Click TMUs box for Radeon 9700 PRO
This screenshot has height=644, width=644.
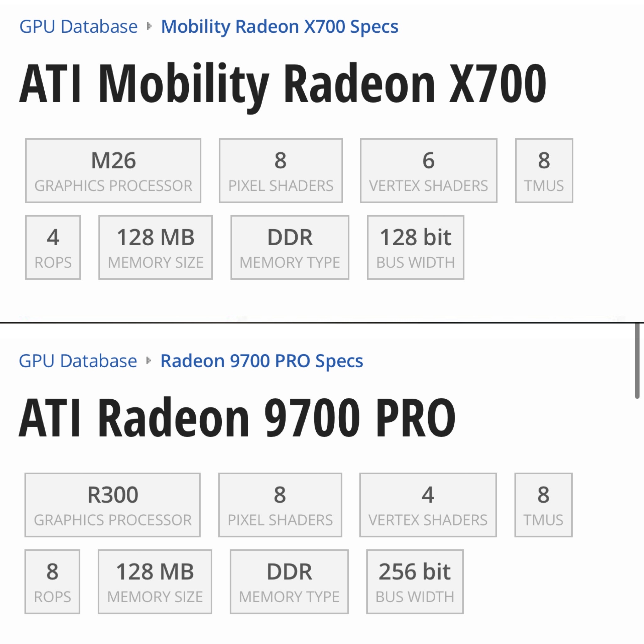pyautogui.click(x=543, y=505)
